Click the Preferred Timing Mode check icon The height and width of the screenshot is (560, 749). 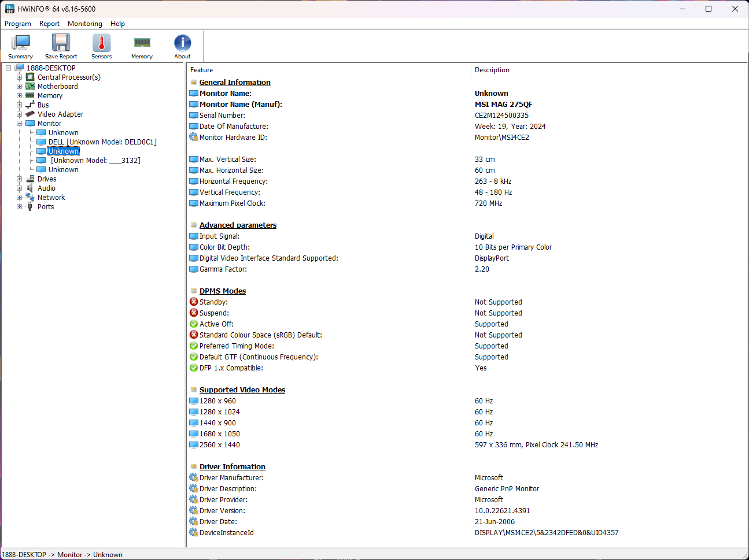(194, 346)
